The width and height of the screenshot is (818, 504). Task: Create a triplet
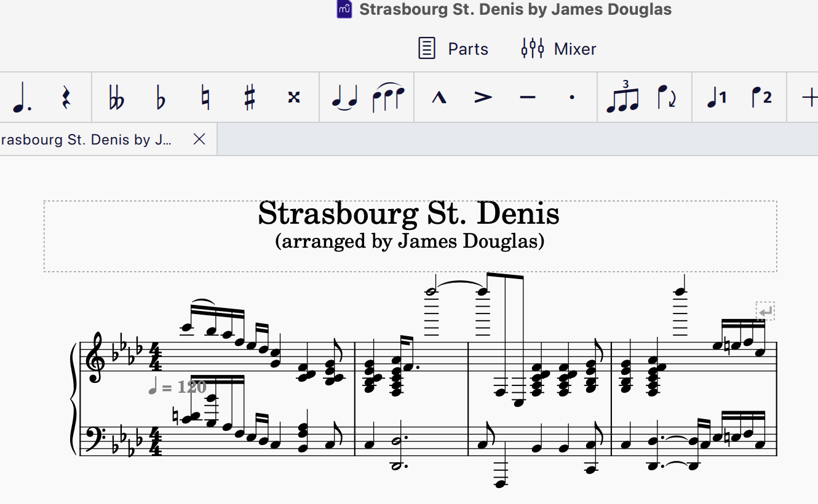(623, 97)
